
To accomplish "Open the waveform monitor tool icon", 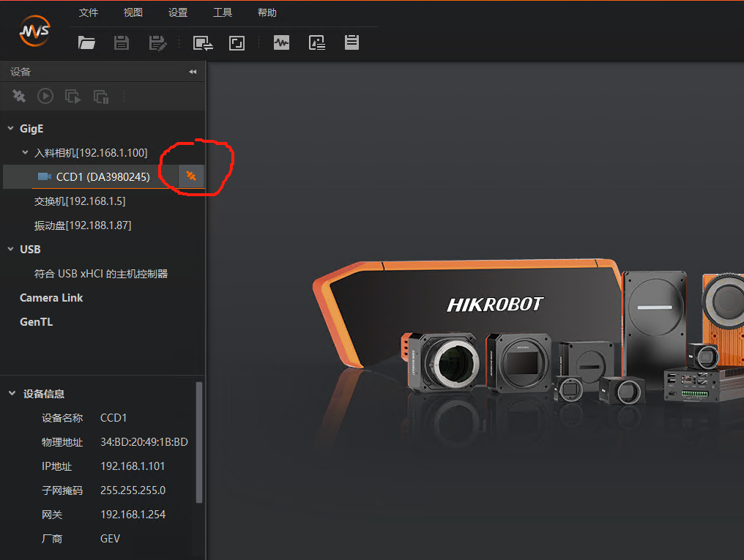I will click(x=281, y=42).
